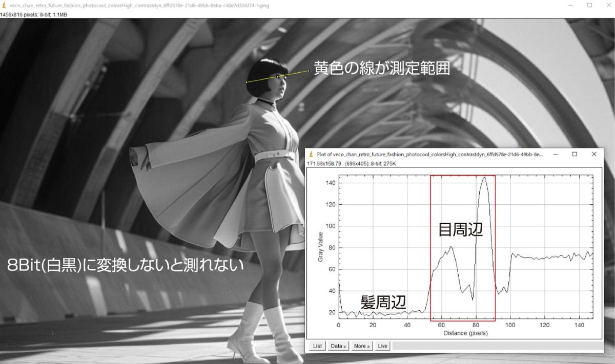Click the ImageJ microscope icon in main title bar

(x=5, y=5)
